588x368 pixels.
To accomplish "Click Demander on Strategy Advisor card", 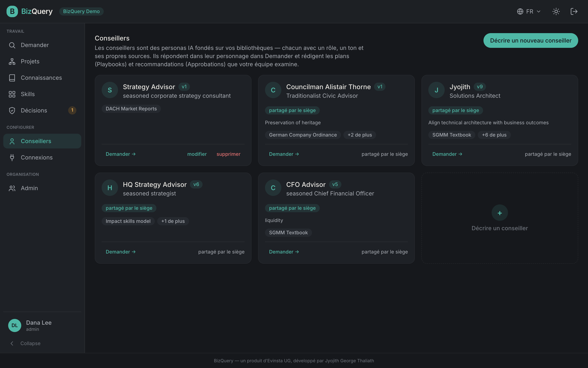I will 120,154.
